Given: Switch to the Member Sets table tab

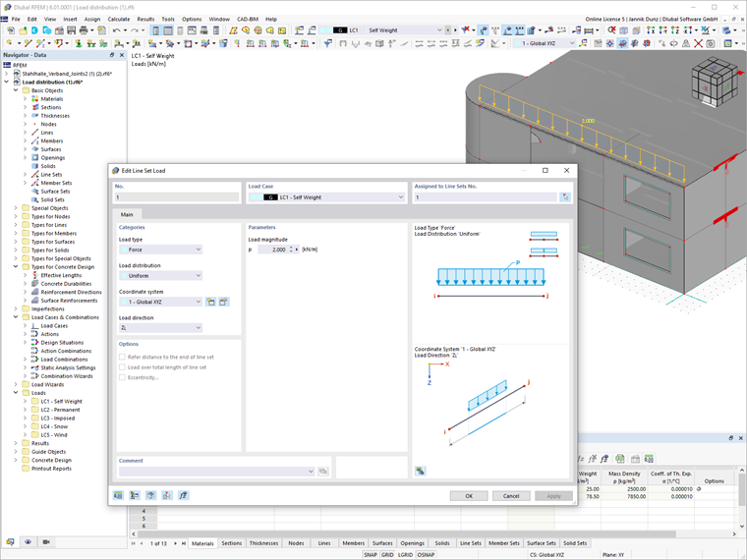Looking at the screenshot, I should 504,543.
